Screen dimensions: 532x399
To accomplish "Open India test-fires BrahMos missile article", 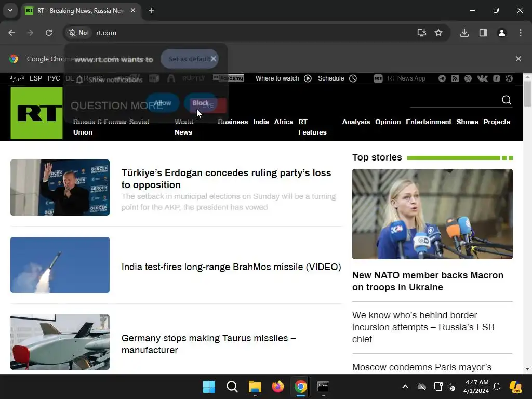I will tap(231, 267).
